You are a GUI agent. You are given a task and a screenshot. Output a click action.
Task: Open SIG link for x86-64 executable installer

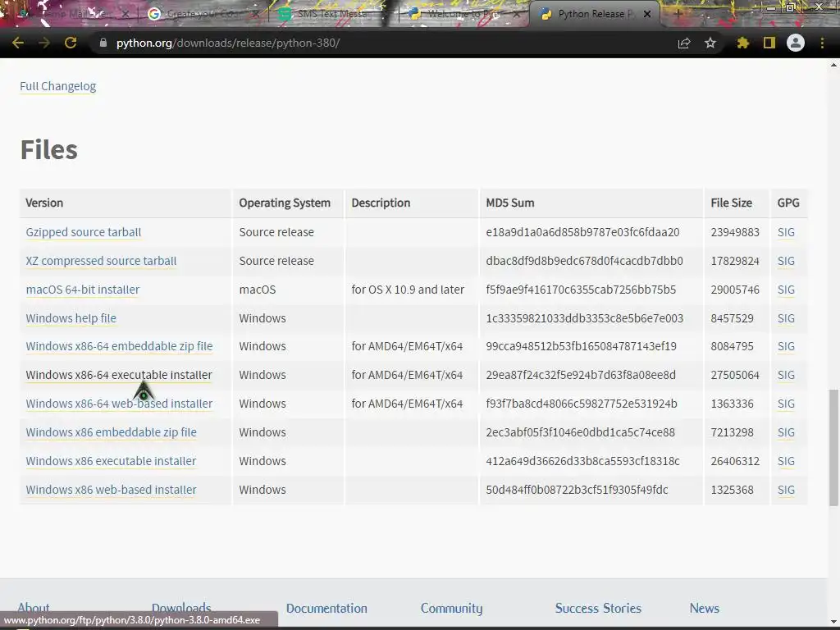click(786, 375)
